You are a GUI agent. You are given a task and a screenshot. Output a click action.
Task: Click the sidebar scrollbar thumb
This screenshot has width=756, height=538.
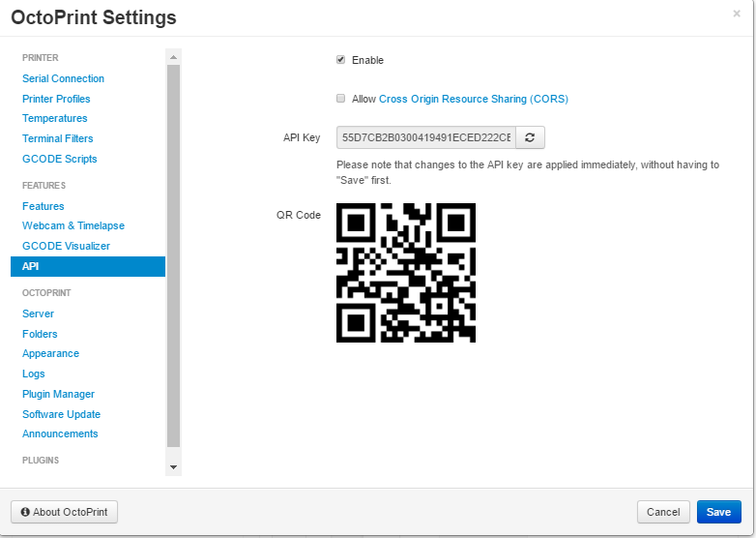coord(174,256)
